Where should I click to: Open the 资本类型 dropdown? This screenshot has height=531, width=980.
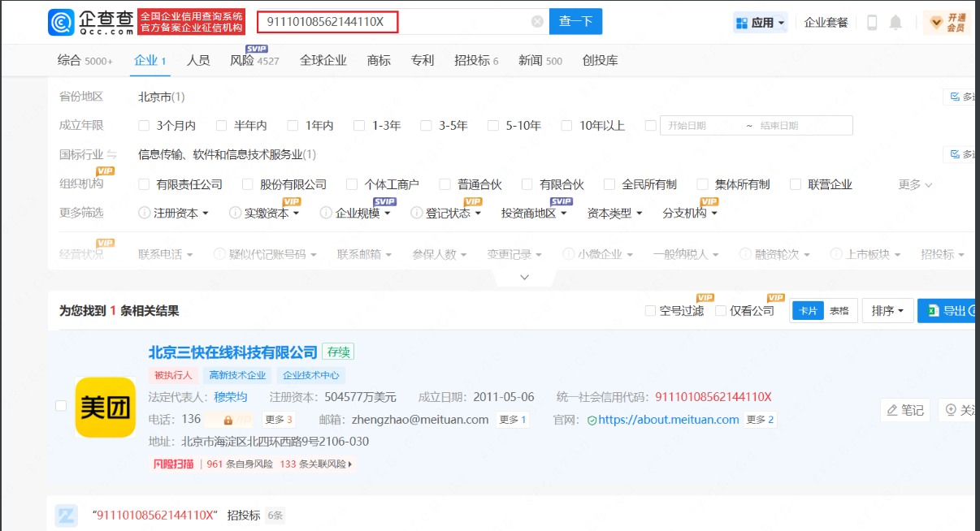tap(615, 213)
